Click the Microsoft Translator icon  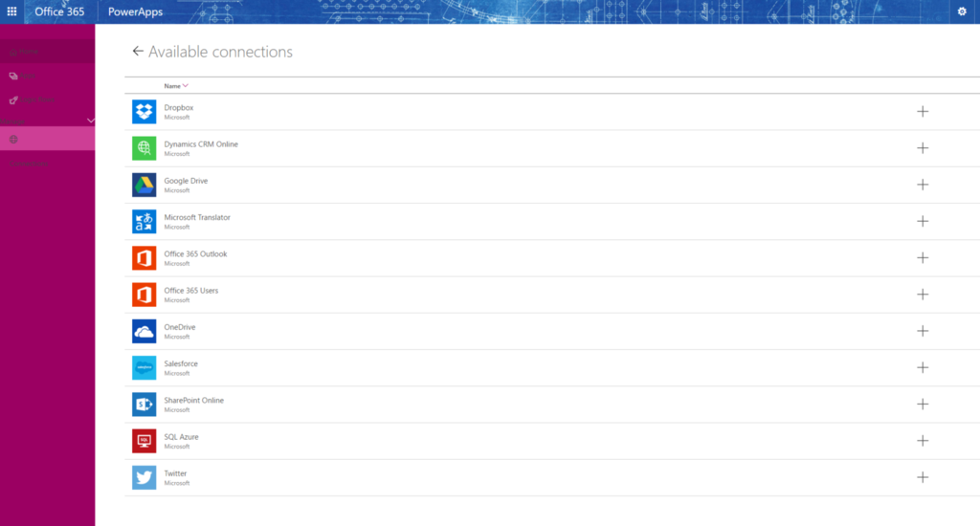144,221
